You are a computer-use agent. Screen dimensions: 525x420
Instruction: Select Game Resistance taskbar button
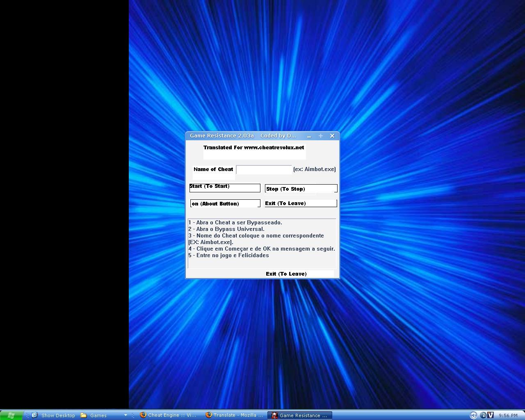pos(300,415)
